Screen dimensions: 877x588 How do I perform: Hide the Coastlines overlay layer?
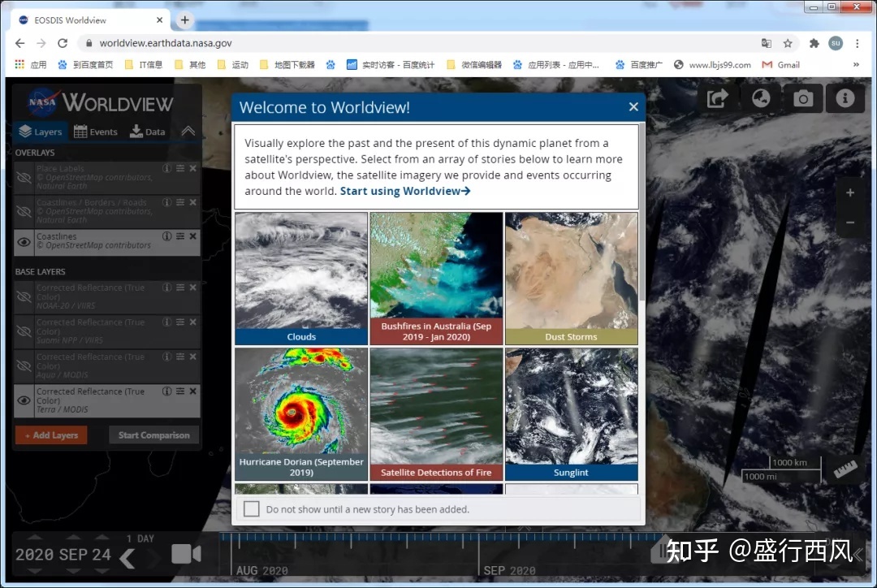click(x=24, y=242)
